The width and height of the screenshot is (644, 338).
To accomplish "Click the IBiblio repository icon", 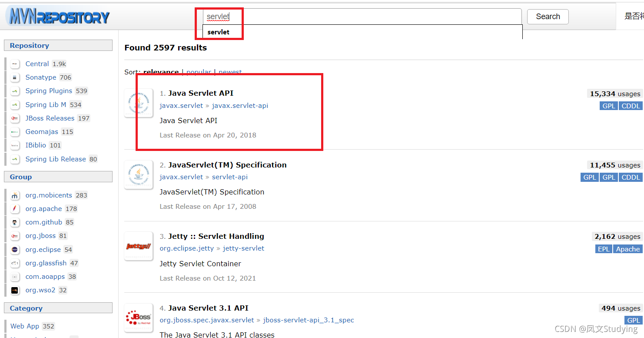I will point(15,145).
